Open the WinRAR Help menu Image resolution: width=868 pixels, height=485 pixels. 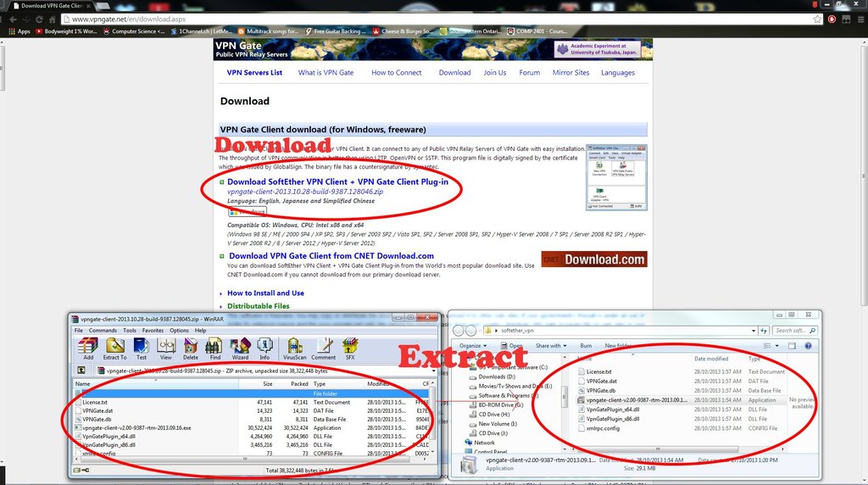tap(200, 331)
